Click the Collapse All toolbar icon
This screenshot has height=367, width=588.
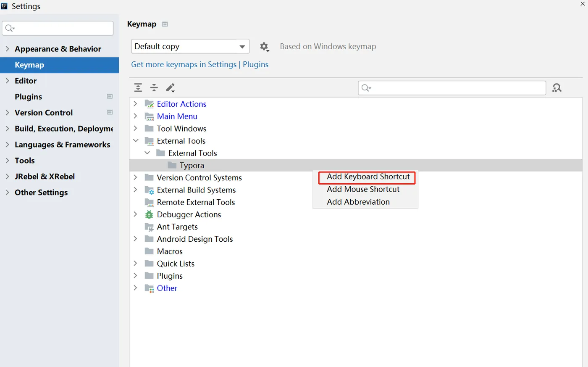154,87
